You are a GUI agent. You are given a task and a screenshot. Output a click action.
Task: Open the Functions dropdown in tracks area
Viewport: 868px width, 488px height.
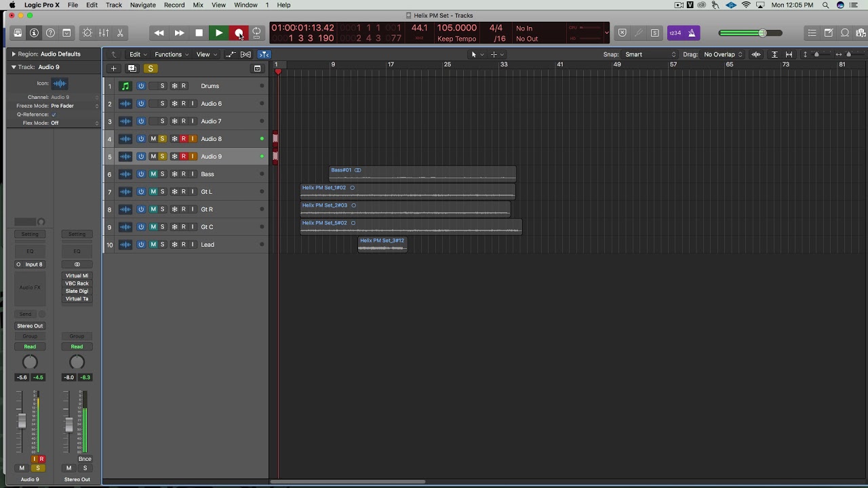tap(172, 54)
